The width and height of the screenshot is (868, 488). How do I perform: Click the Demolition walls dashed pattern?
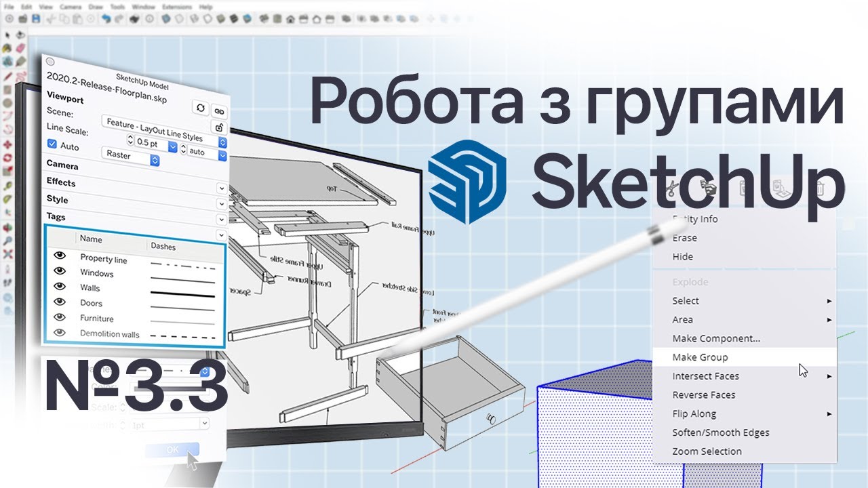click(182, 336)
